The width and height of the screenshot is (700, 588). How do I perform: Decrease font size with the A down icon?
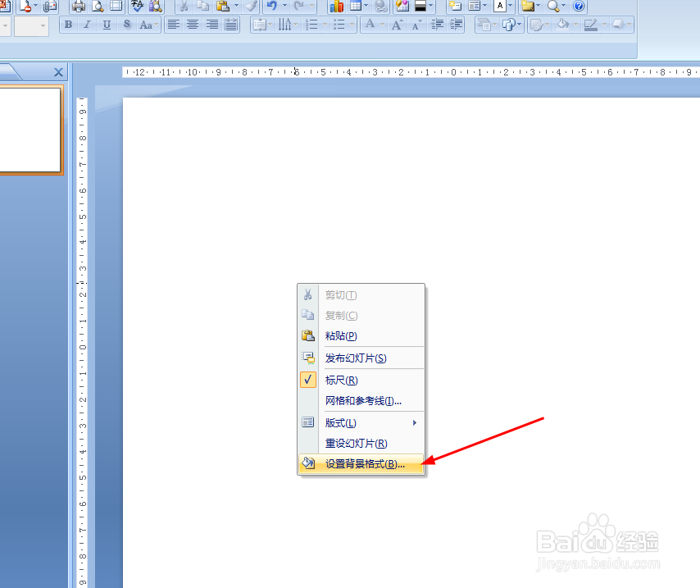[416, 25]
